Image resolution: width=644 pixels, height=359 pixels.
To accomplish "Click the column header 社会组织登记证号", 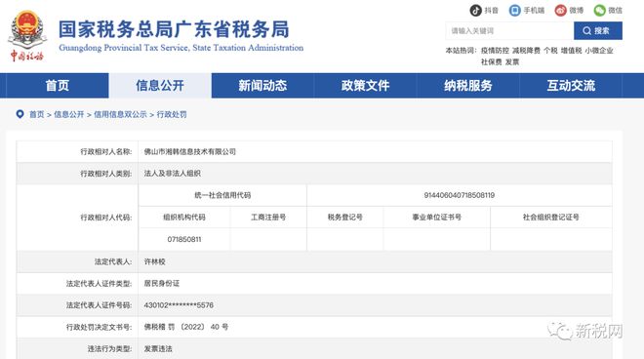I will click(550, 218).
